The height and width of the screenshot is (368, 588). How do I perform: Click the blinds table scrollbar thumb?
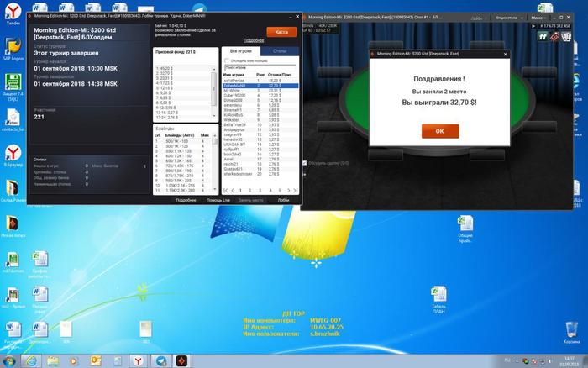tap(214, 141)
